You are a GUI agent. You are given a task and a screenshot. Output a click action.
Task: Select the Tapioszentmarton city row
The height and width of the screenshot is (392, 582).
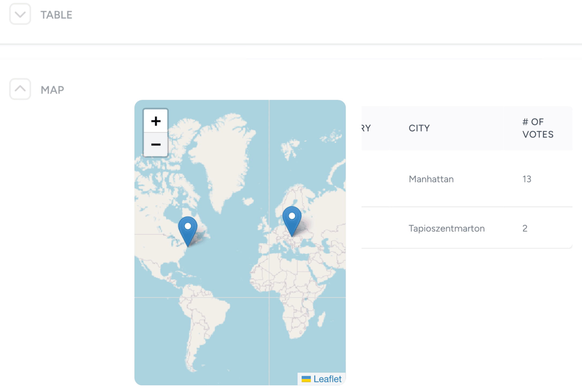pos(446,228)
